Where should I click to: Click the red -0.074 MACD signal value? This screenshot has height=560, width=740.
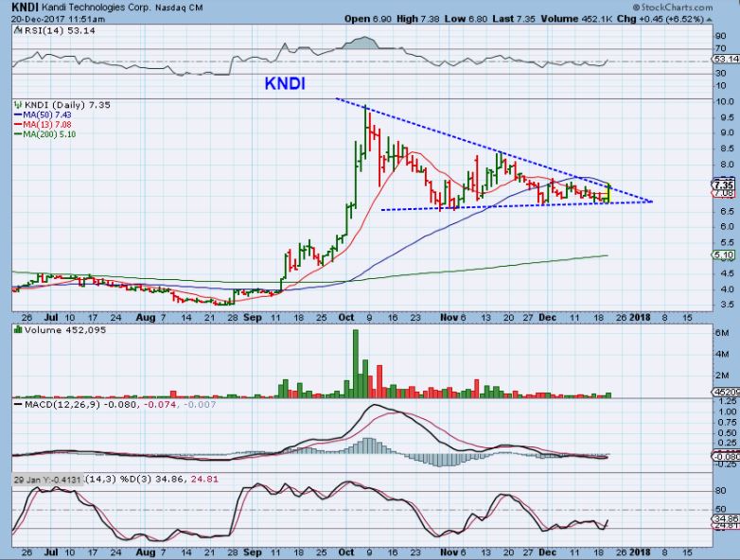(160, 404)
